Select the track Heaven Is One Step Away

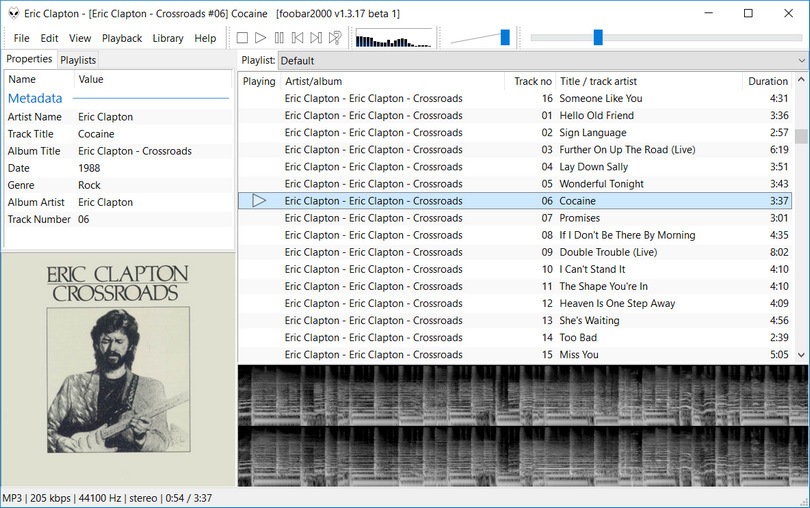tap(515, 303)
